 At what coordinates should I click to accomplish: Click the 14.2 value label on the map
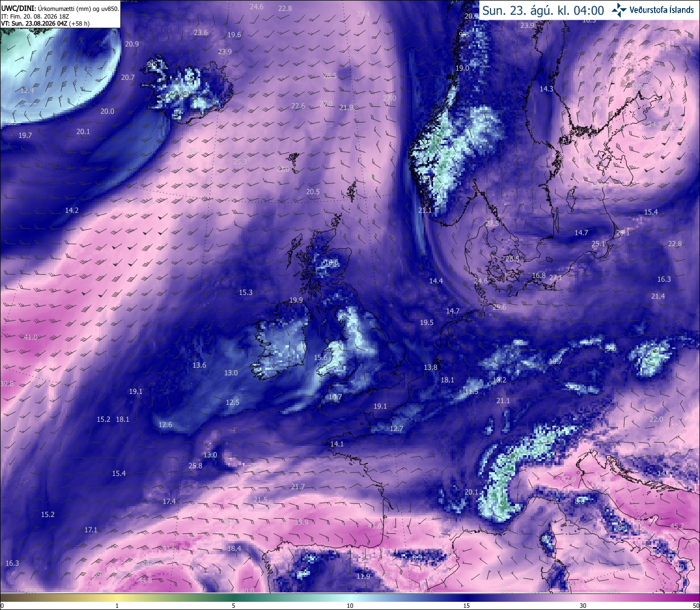click(x=72, y=210)
